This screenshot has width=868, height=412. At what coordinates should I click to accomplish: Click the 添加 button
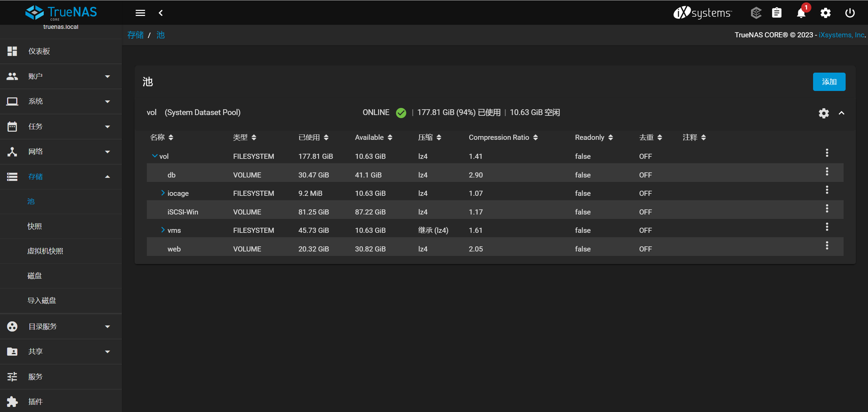click(x=829, y=82)
